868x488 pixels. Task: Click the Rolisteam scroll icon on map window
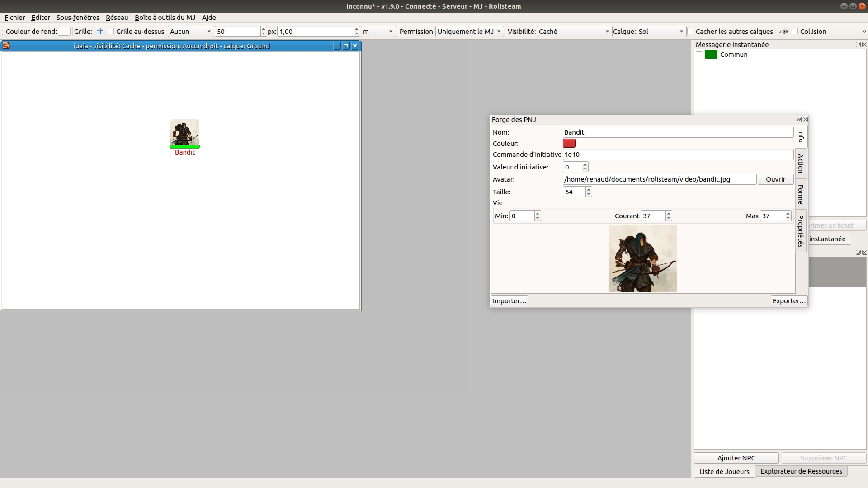click(x=6, y=46)
